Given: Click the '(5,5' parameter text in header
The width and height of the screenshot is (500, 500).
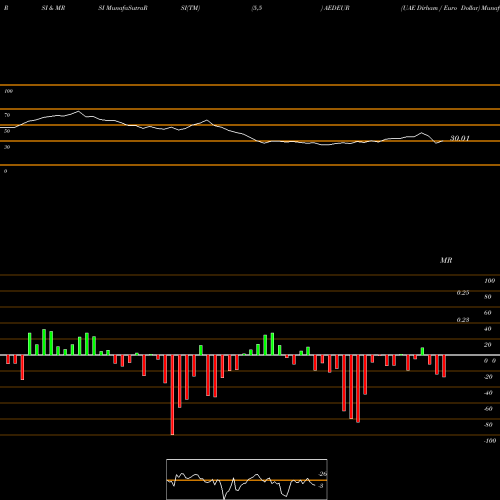Looking at the screenshot, I should pyautogui.click(x=257, y=8).
